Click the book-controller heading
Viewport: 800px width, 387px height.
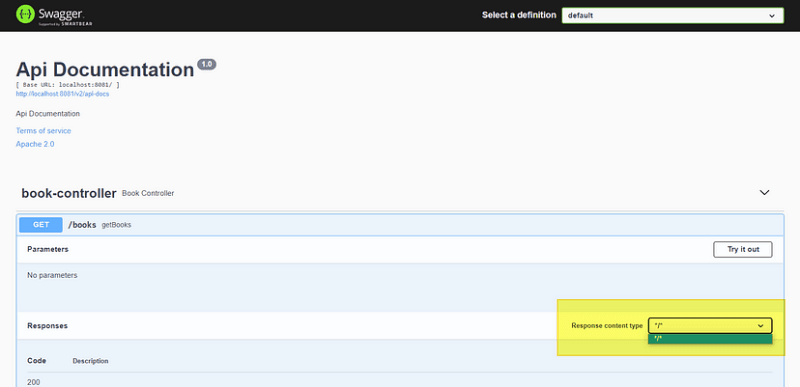[69, 193]
